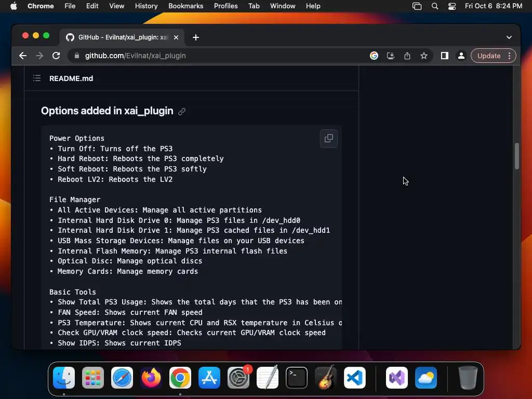Open the cloud weather app in the Dock
This screenshot has width=532, height=399.
point(426,378)
